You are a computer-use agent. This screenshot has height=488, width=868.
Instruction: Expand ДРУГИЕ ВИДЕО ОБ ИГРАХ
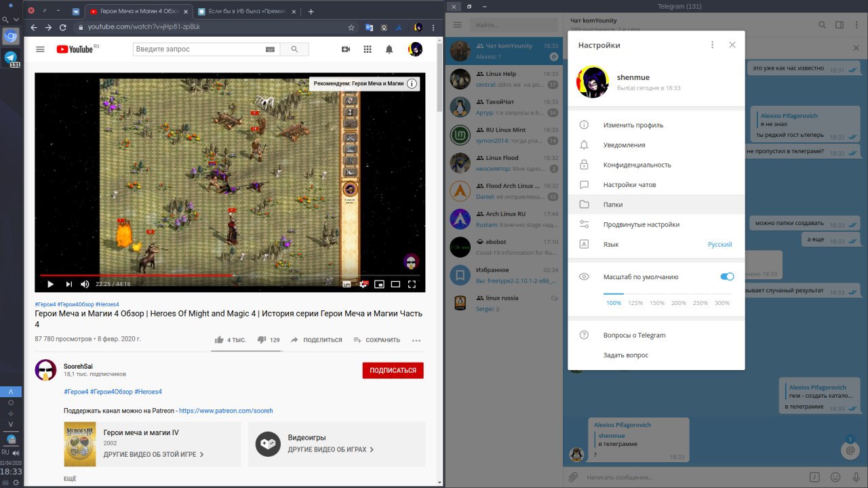pos(331,449)
